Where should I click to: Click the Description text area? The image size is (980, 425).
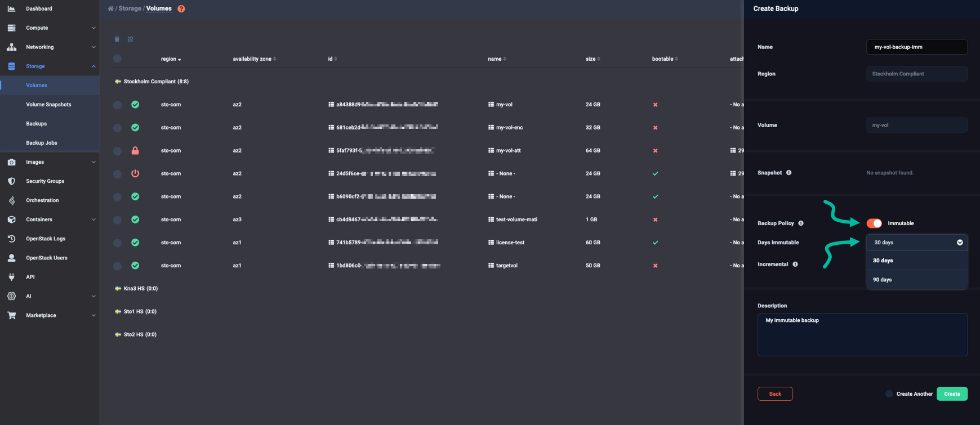(862, 335)
